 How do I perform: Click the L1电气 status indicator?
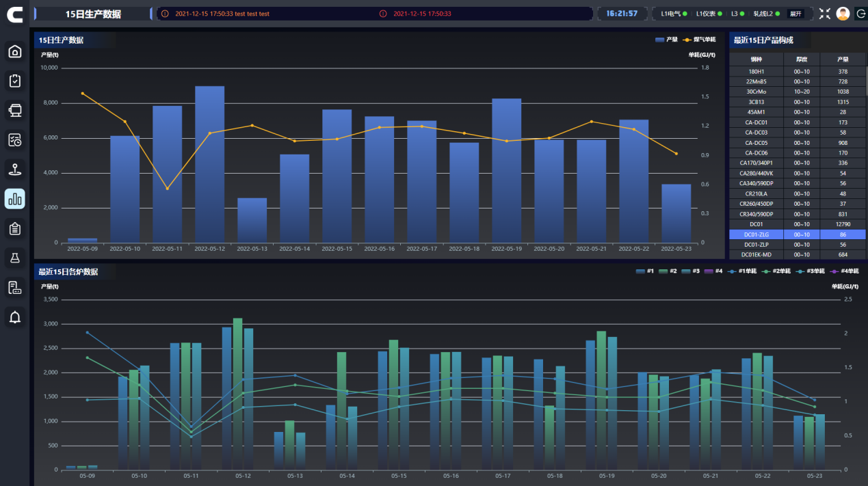(673, 14)
